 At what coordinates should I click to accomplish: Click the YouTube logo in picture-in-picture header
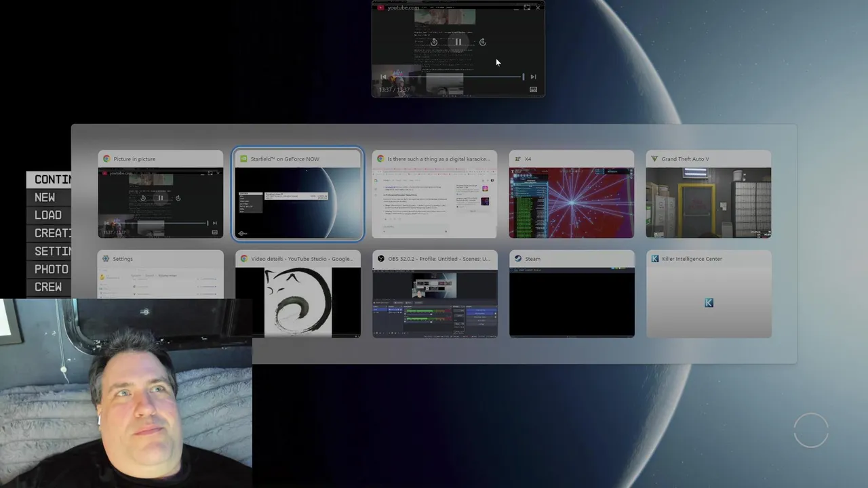381,7
